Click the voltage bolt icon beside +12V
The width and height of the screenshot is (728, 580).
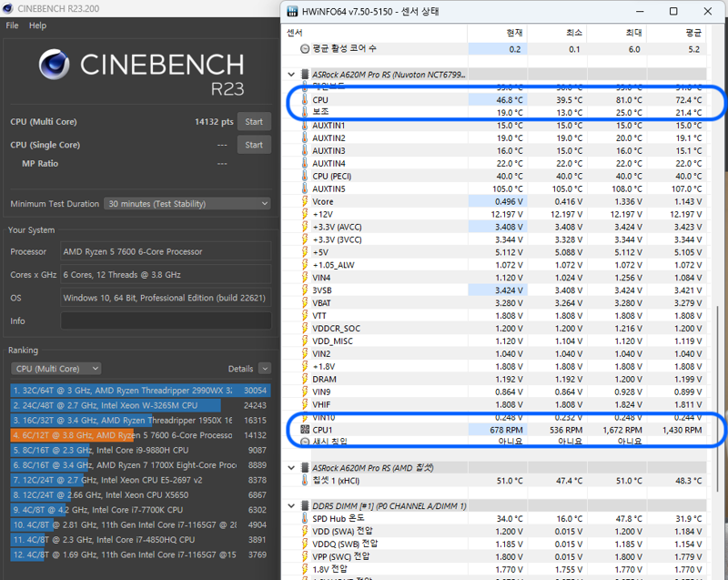pyautogui.click(x=305, y=214)
